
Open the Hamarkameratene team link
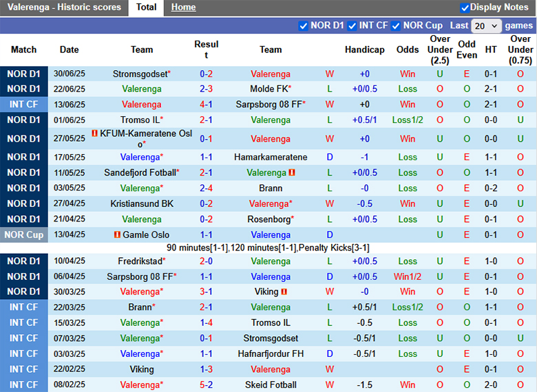271,157
